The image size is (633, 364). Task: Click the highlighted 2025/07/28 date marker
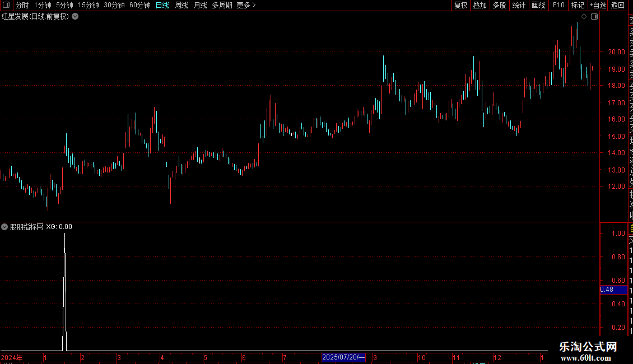click(343, 357)
